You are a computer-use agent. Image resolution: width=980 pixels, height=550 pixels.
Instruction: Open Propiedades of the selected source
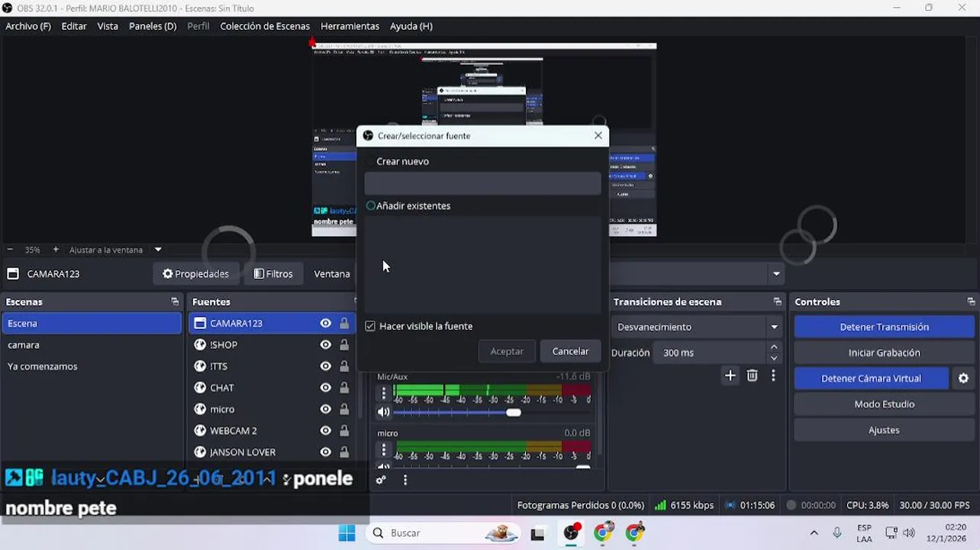pyautogui.click(x=195, y=273)
